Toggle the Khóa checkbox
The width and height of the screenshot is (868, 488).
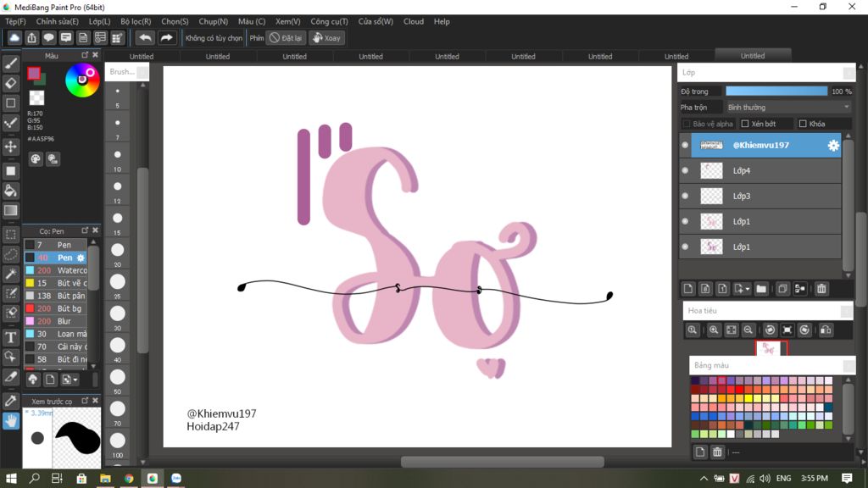click(x=803, y=124)
